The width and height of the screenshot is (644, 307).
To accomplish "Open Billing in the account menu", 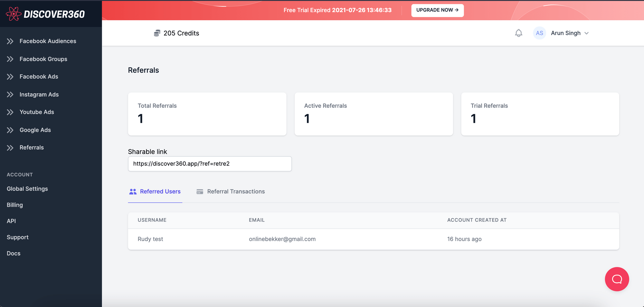I will coord(15,205).
